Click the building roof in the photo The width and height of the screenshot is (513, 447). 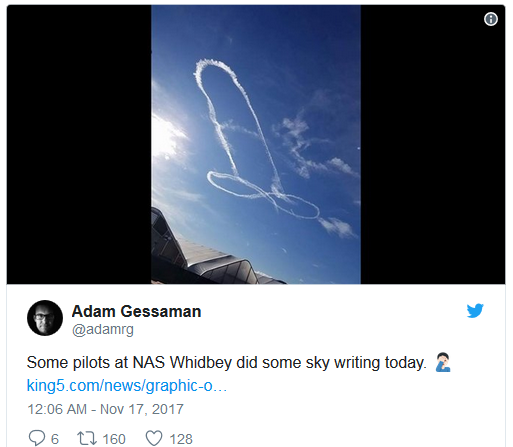[207, 255]
